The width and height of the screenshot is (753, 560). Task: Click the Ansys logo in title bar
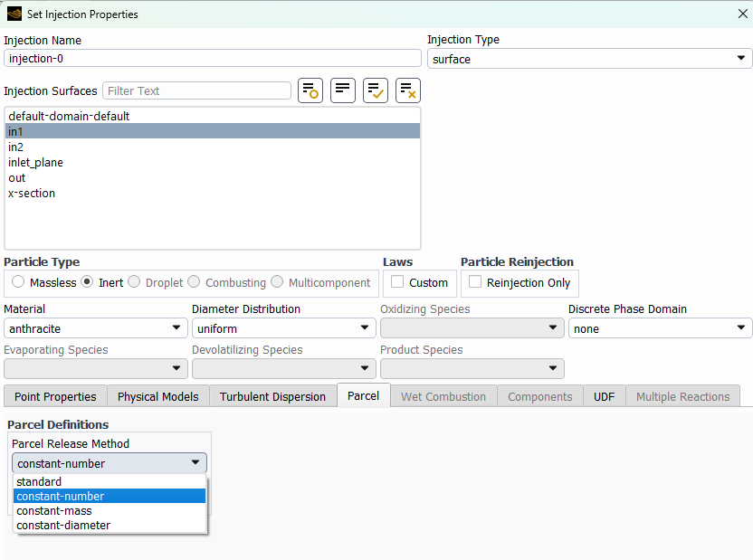pos(14,14)
